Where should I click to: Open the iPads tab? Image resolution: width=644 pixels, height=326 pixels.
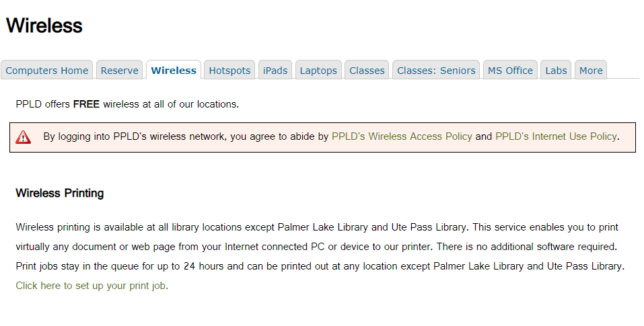pos(275,71)
